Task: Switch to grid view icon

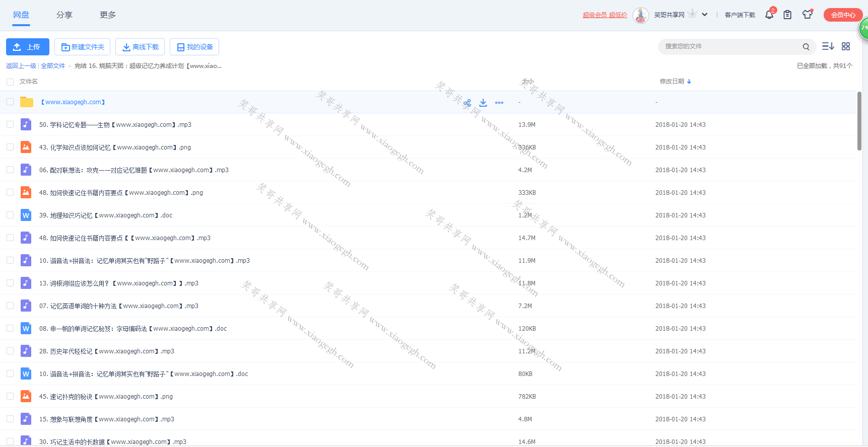Action: [x=846, y=46]
